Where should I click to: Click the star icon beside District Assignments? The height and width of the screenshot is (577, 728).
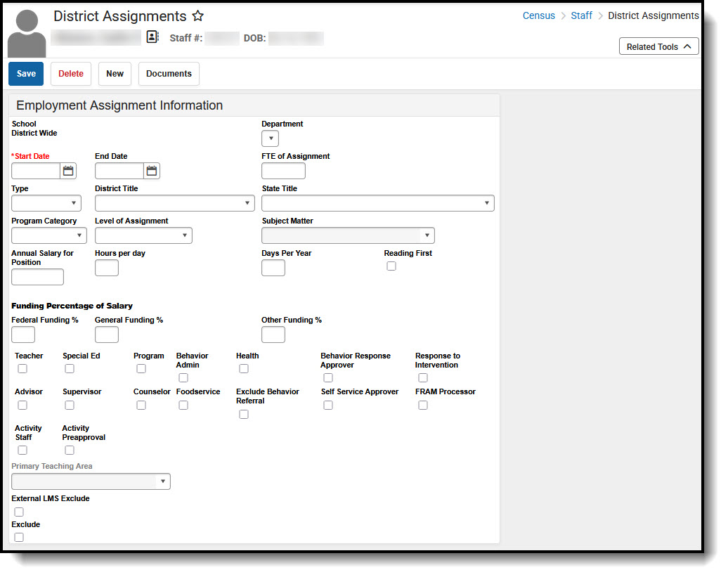(197, 15)
